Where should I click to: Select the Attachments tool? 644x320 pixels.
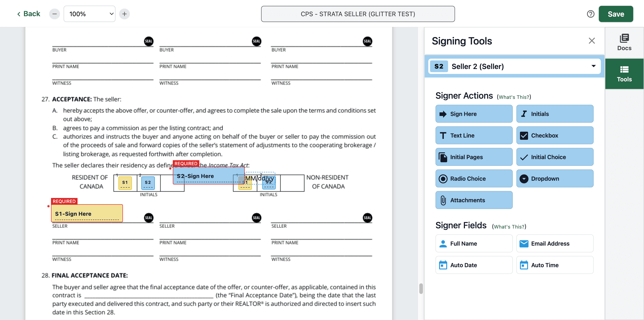(x=474, y=200)
